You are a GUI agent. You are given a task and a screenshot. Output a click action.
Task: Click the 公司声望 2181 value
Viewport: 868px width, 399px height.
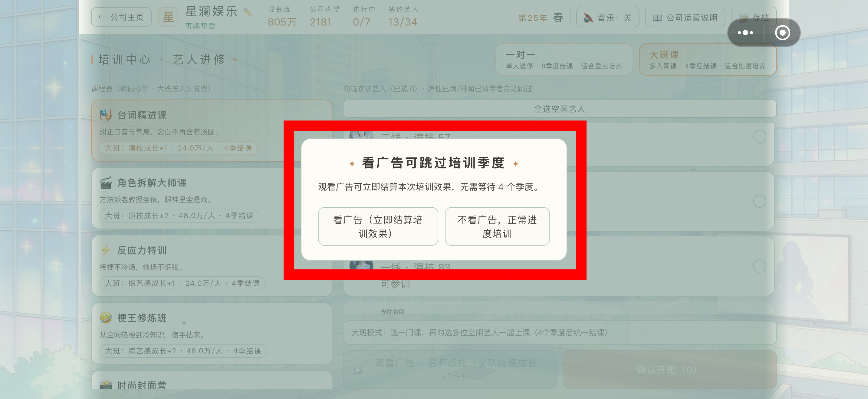(x=321, y=22)
